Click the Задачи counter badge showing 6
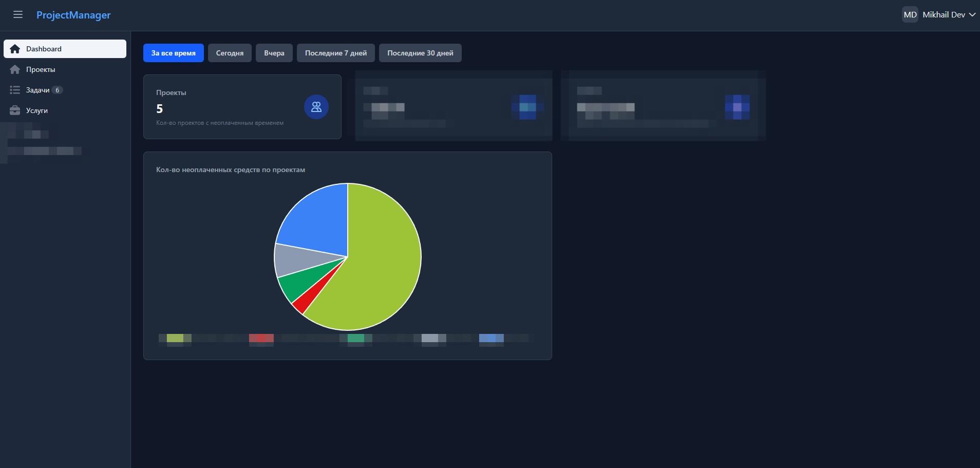Screen dimensions: 980x468 (58, 90)
